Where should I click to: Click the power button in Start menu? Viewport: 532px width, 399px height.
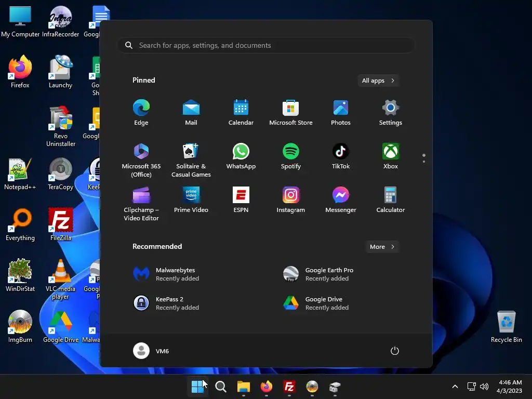(x=395, y=351)
